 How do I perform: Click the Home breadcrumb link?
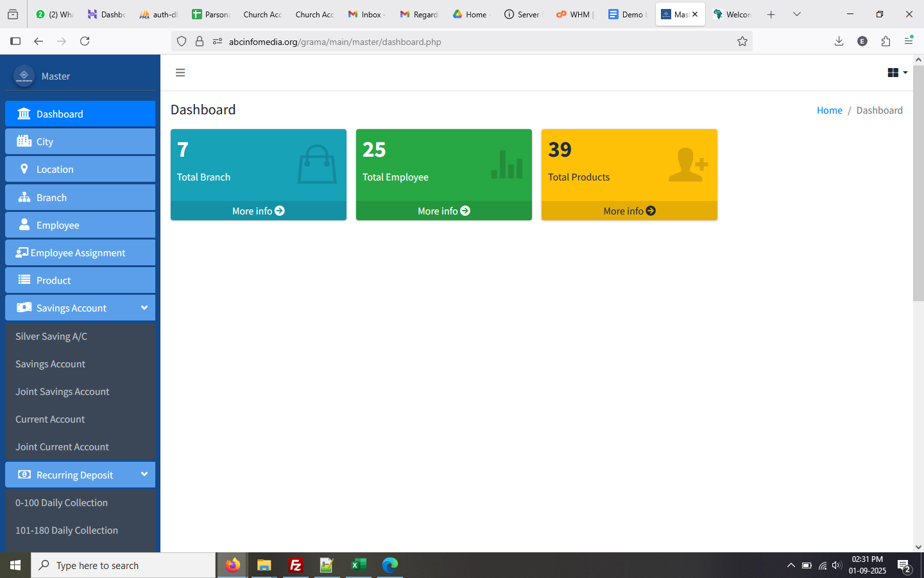point(829,110)
